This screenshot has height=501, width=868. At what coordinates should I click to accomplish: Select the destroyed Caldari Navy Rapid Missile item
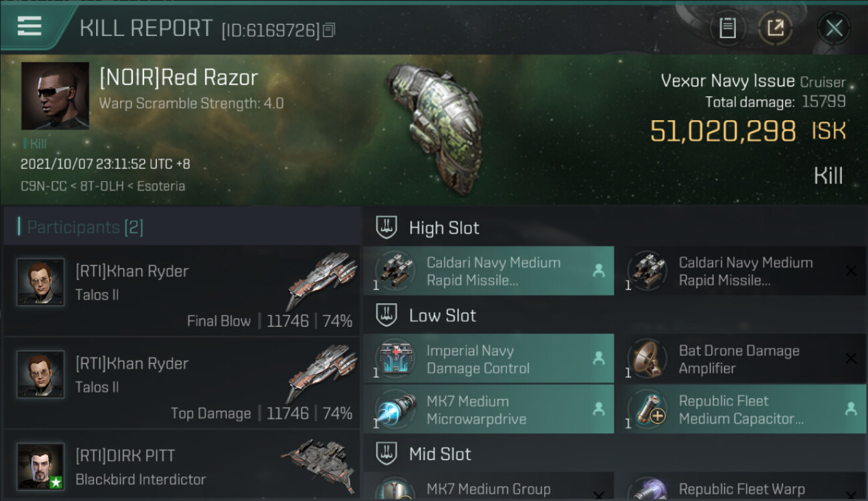pyautogui.click(x=741, y=271)
